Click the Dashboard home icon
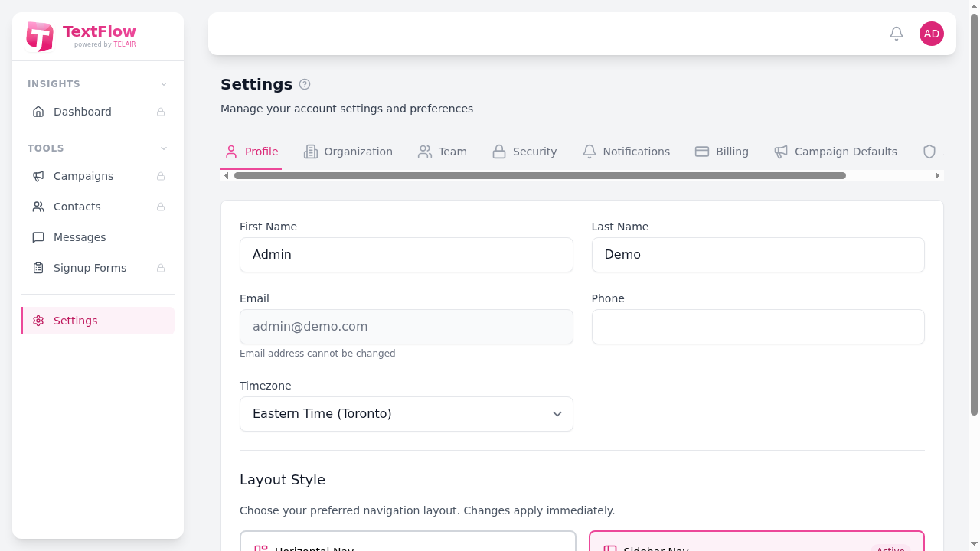Viewport: 980px width, 551px height. coord(38,112)
